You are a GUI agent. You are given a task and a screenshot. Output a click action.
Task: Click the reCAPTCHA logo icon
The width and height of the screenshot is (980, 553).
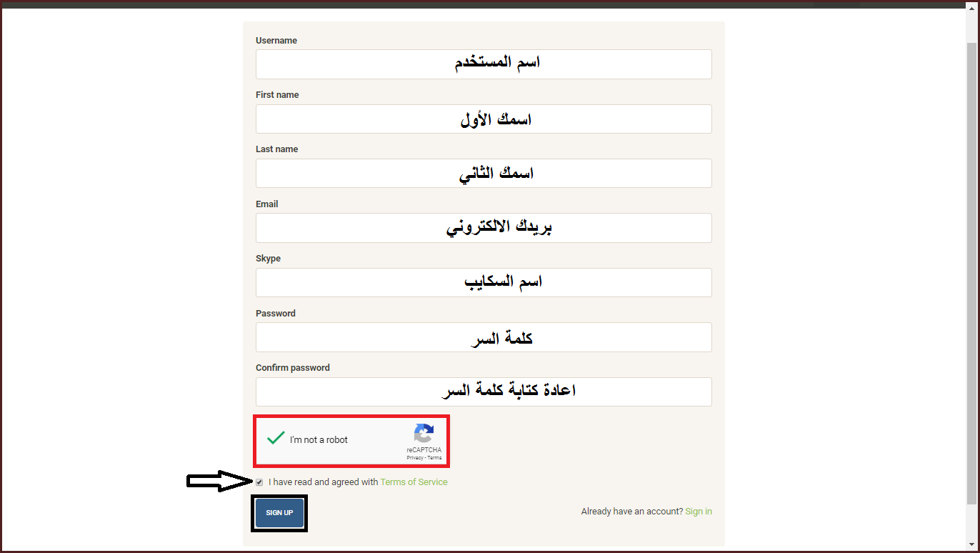click(424, 434)
